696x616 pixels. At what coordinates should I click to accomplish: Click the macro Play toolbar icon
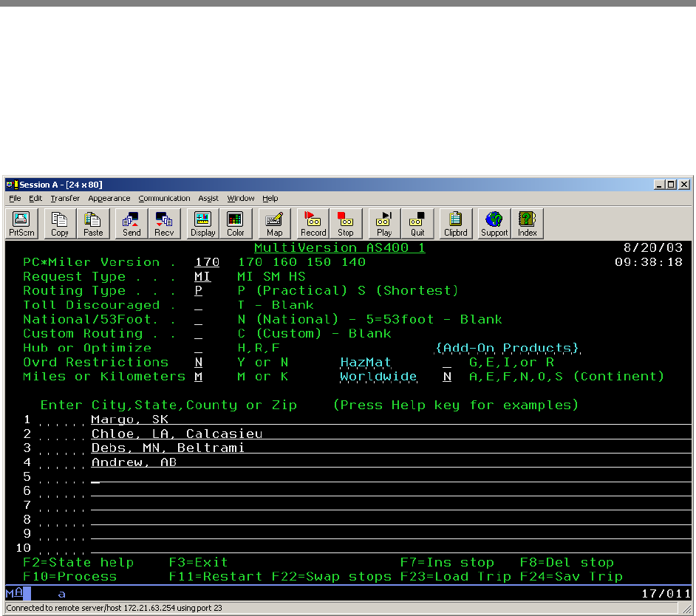(x=384, y=224)
